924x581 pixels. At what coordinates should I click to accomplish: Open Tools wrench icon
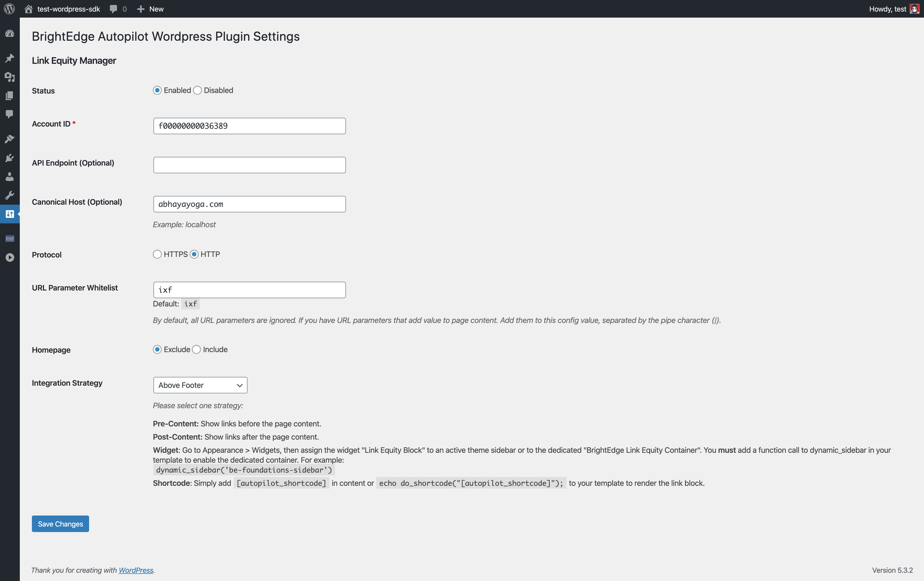[10, 195]
